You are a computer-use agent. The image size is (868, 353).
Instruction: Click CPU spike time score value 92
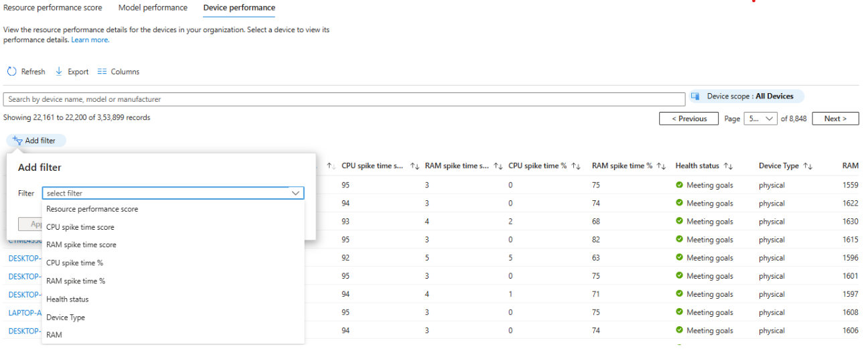click(346, 258)
